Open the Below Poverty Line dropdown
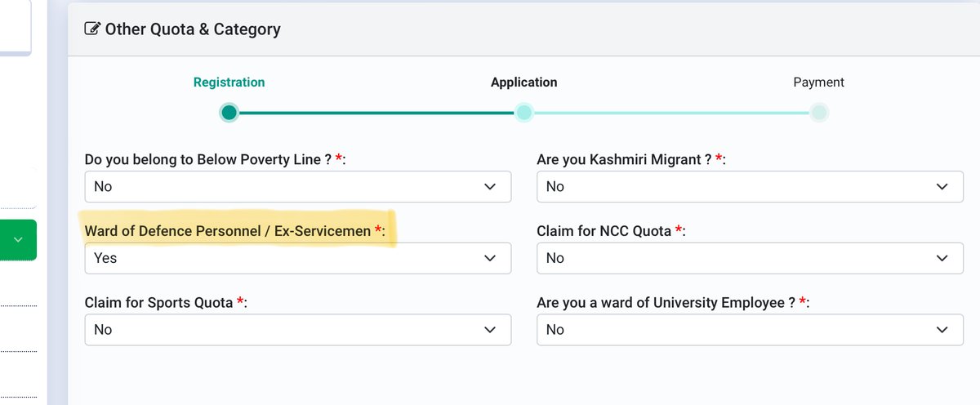Image resolution: width=980 pixels, height=405 pixels. tap(298, 187)
